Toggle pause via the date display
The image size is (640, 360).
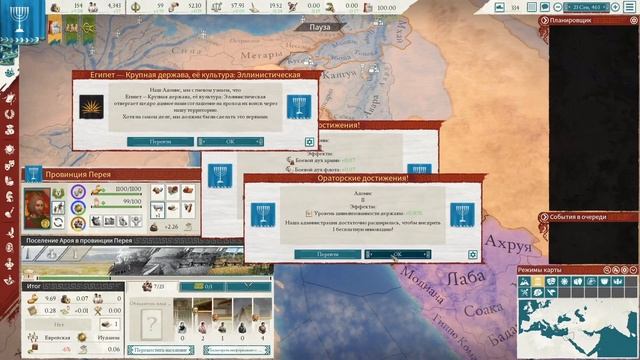[587, 7]
